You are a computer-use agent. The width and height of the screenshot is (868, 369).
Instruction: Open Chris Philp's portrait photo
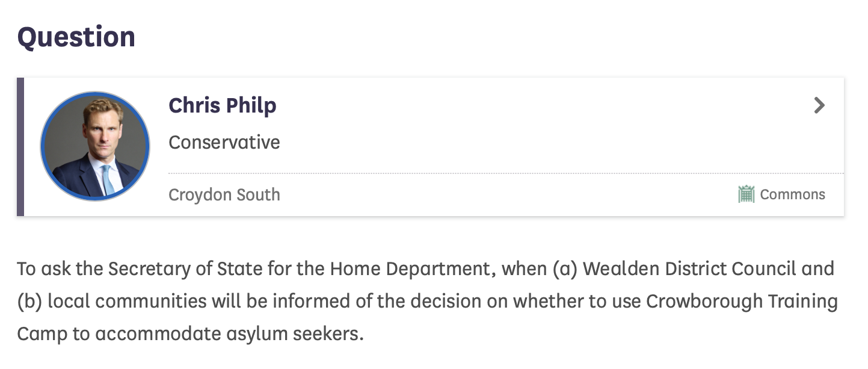coord(95,146)
